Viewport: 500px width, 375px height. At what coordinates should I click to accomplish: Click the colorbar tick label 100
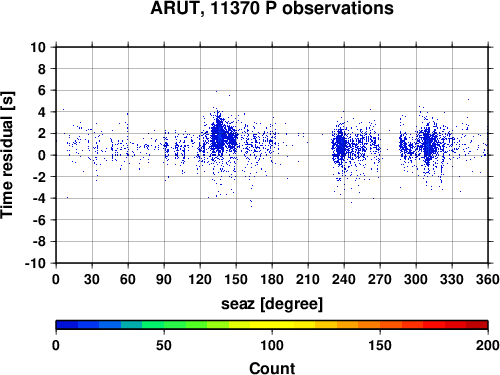click(272, 345)
